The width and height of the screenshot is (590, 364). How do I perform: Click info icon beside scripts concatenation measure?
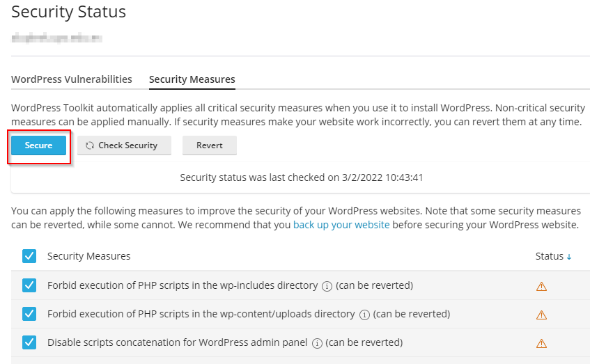coord(317,343)
